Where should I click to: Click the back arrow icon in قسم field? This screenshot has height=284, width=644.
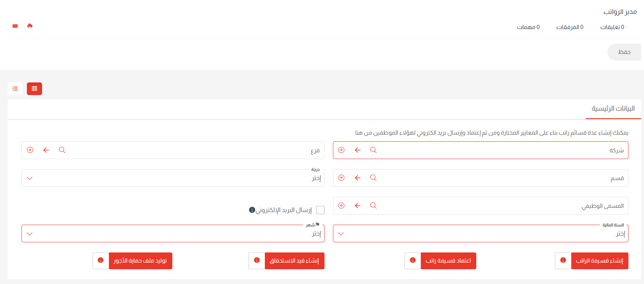click(x=357, y=178)
